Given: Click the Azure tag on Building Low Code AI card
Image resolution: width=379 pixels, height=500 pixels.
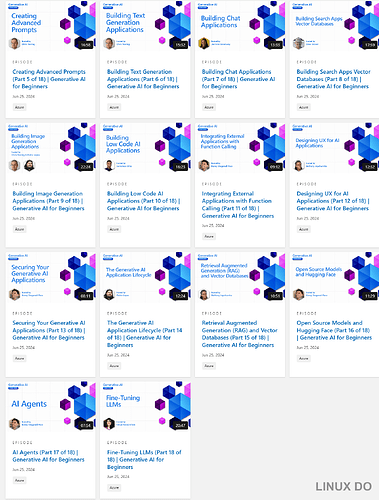Looking at the screenshot, I should tap(114, 229).
